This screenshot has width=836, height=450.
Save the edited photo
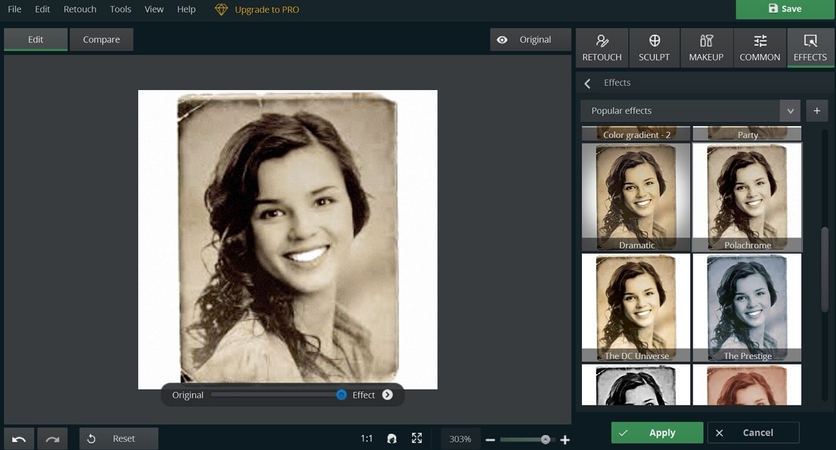click(x=785, y=9)
